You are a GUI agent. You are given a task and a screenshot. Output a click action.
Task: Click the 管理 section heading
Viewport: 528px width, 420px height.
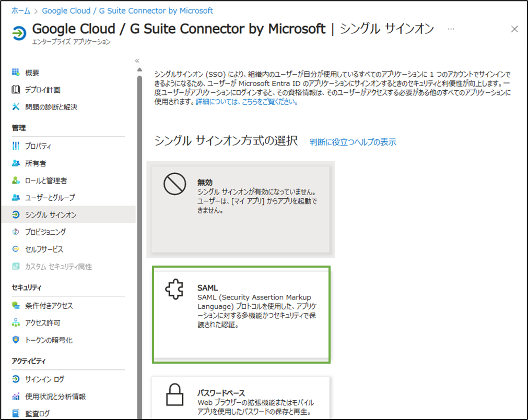tap(19, 128)
